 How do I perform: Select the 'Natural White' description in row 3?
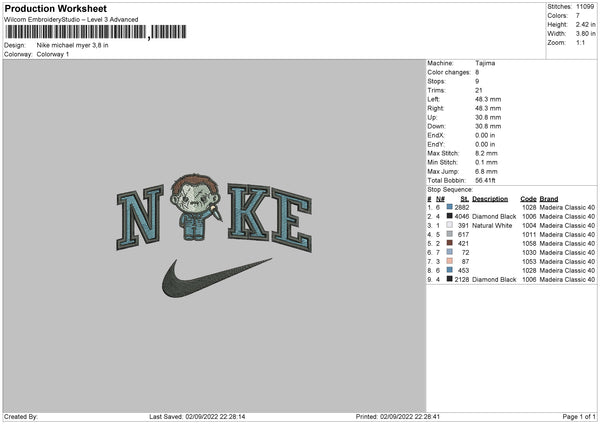click(x=492, y=225)
